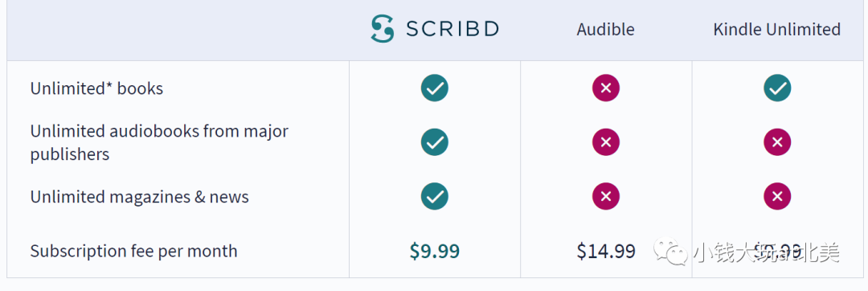The width and height of the screenshot is (868, 291).
Task: Click the Audible $14.99 price
Action: point(606,251)
